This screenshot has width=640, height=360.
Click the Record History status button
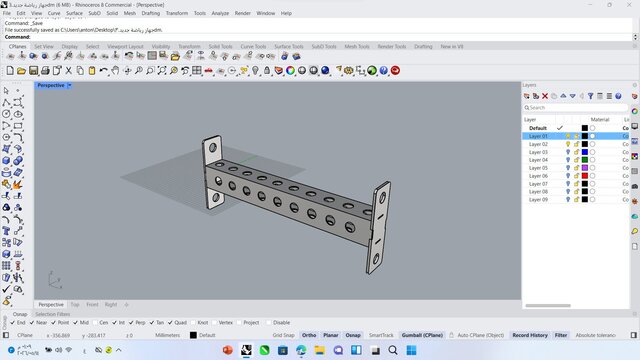point(530,335)
